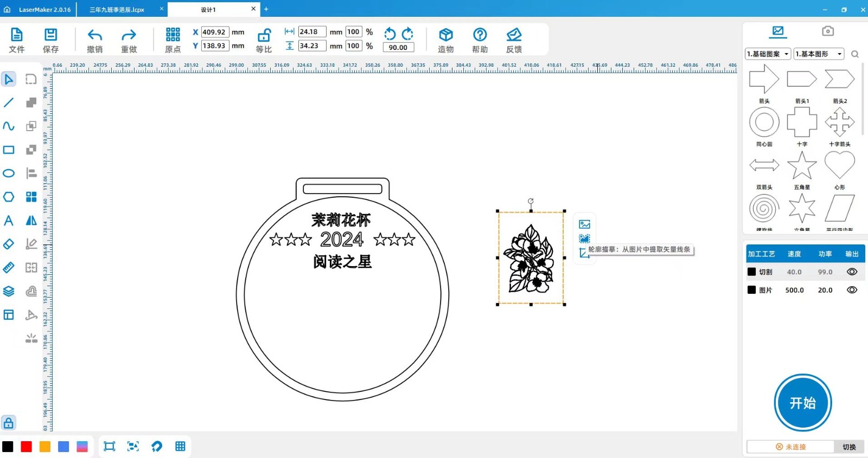Viewport: 868px width, 458px height.
Task: Click the 反馈 feedback button
Action: pos(514,40)
